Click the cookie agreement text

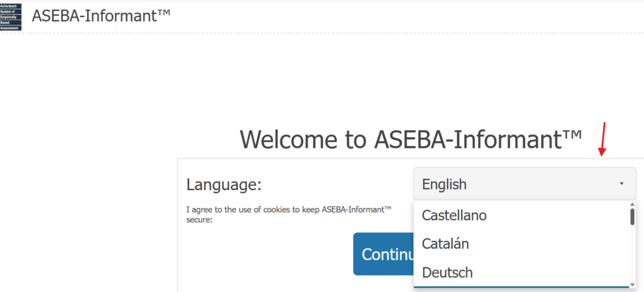pyautogui.click(x=289, y=214)
